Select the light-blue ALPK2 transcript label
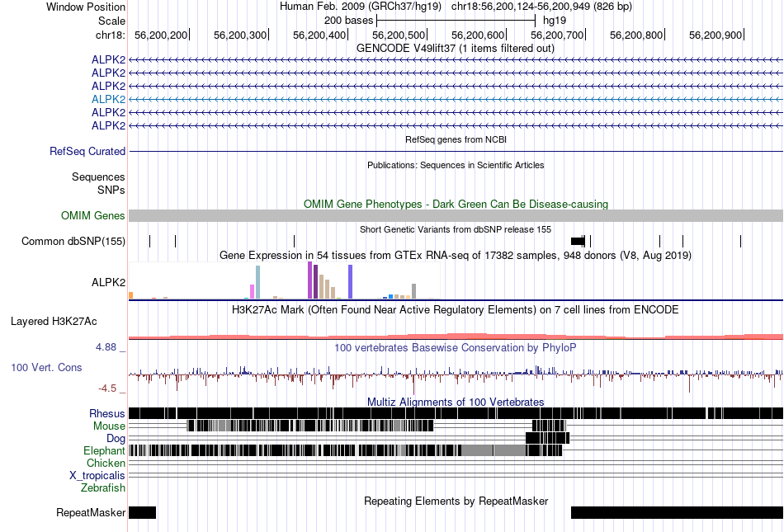This screenshot has height=532, width=784. coord(108,100)
